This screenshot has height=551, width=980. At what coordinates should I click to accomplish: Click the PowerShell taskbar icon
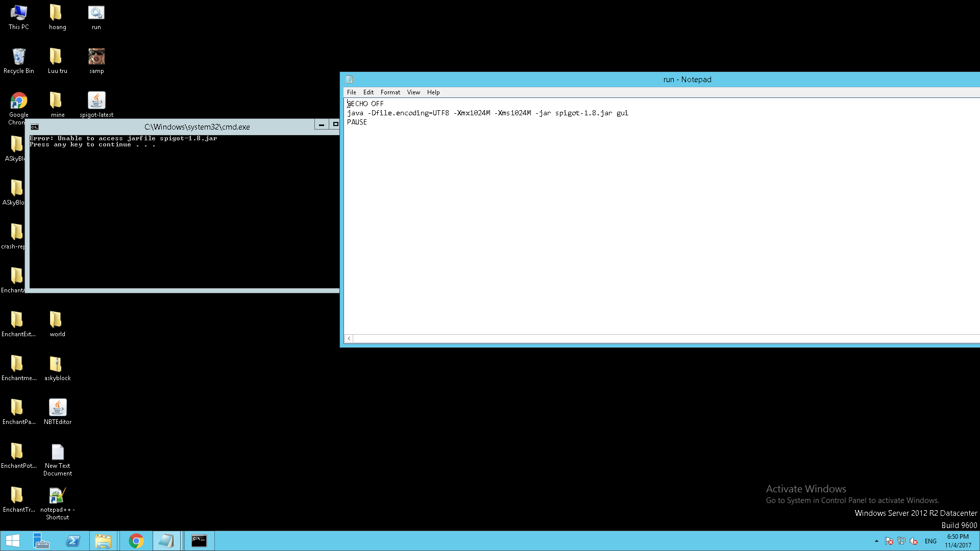point(73,541)
